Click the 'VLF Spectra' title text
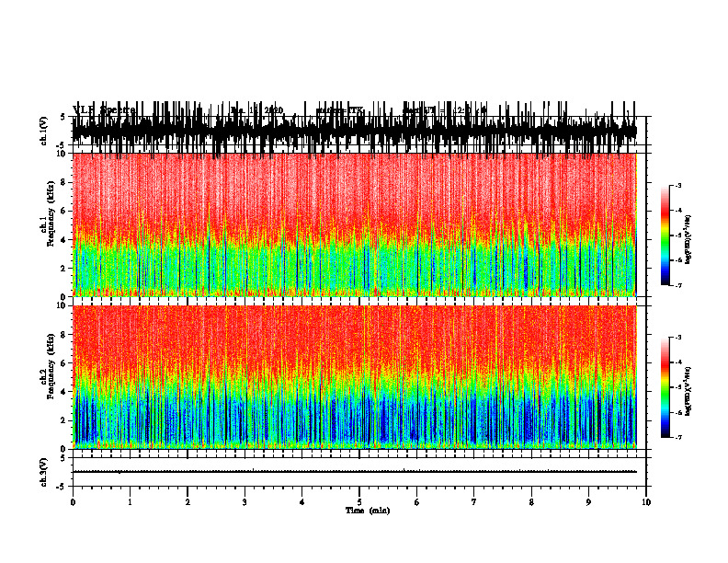The width and height of the screenshot is (728, 563). coord(104,110)
